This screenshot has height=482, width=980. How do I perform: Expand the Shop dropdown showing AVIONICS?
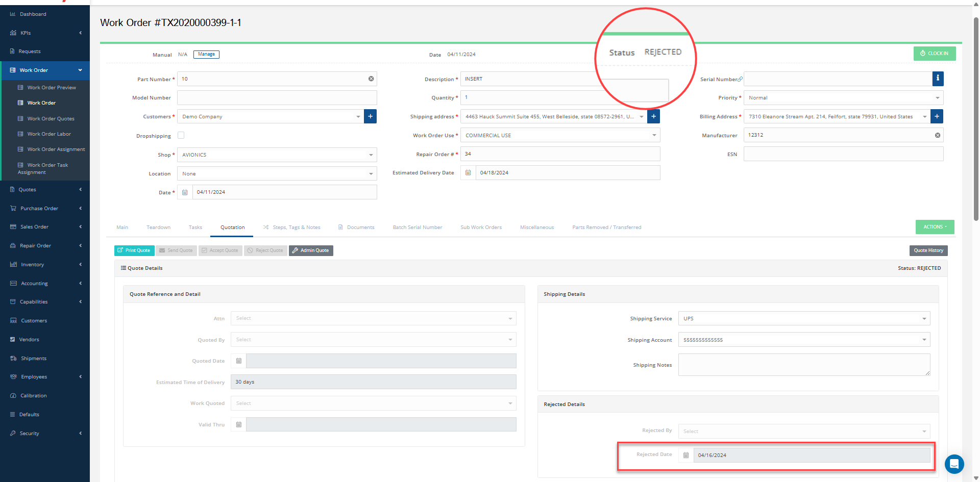pyautogui.click(x=277, y=155)
